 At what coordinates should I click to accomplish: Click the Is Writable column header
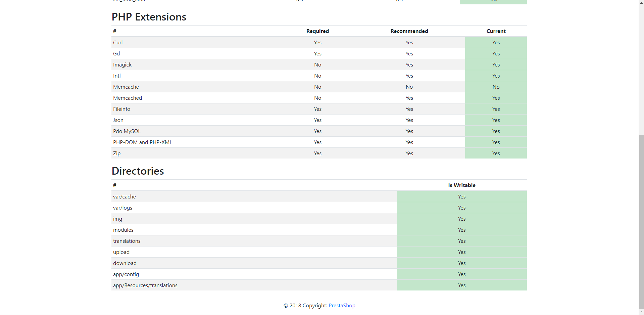coord(461,185)
